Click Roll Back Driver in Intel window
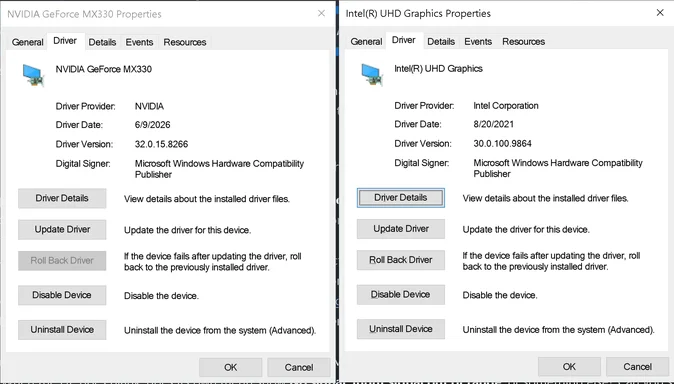This screenshot has height=384, width=674. tap(401, 260)
